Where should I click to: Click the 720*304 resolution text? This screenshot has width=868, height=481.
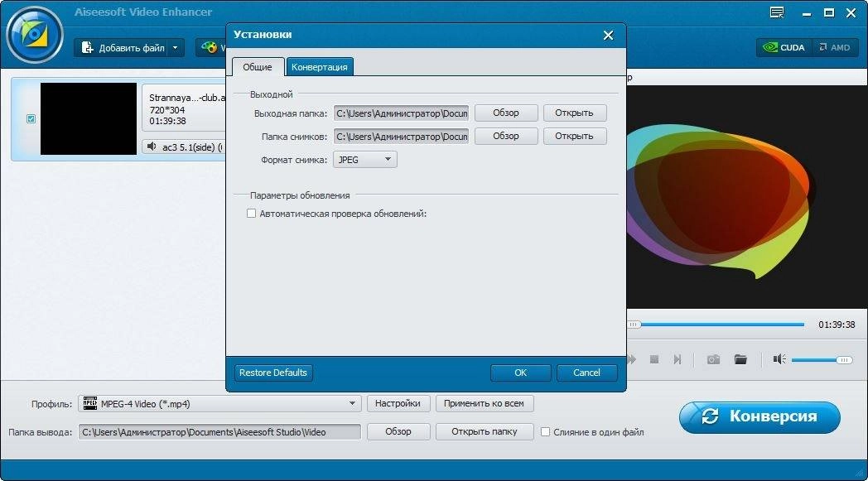point(167,110)
